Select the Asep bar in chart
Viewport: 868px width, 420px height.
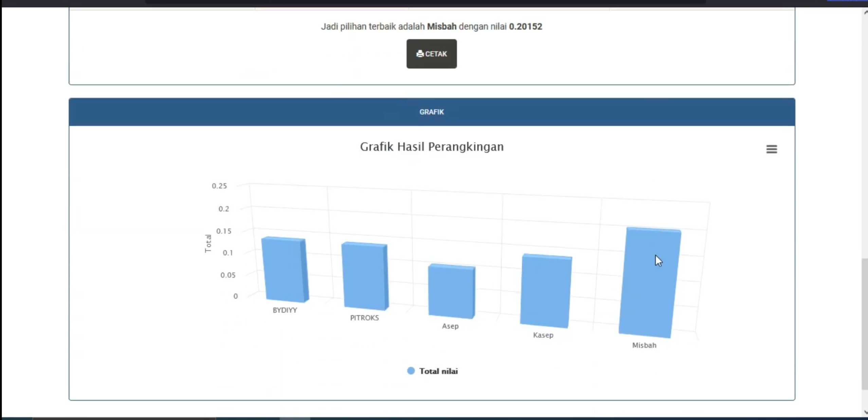pyautogui.click(x=451, y=291)
